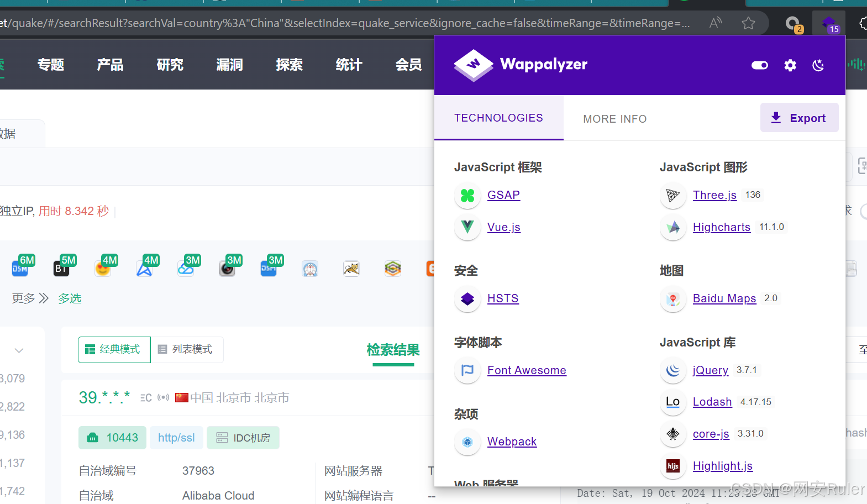This screenshot has height=504, width=867.
Task: Click the HSTS diamond icon
Action: (x=467, y=299)
